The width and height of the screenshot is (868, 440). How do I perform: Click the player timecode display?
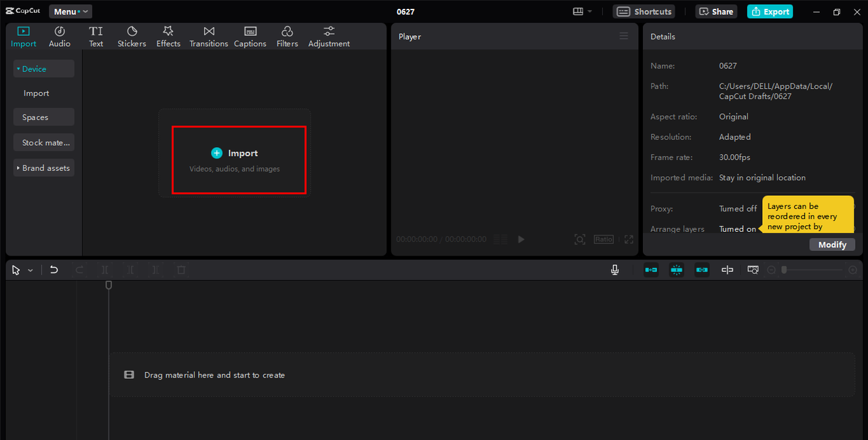(441, 239)
